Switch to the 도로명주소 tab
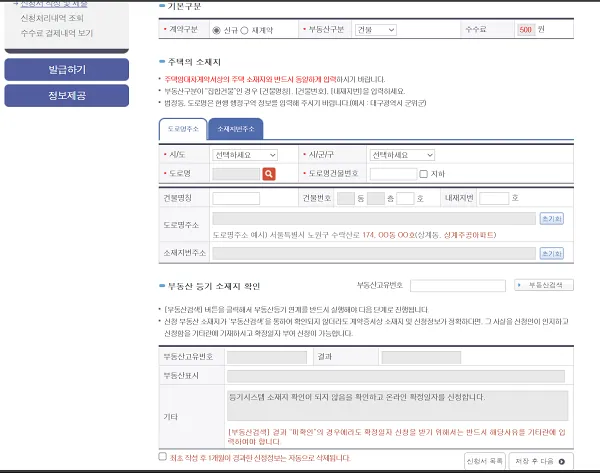Viewport: 600px width, 473px height. click(183, 129)
